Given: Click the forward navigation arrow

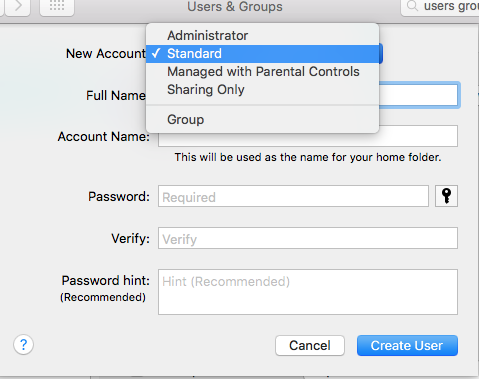Looking at the screenshot, I should pos(18,6).
